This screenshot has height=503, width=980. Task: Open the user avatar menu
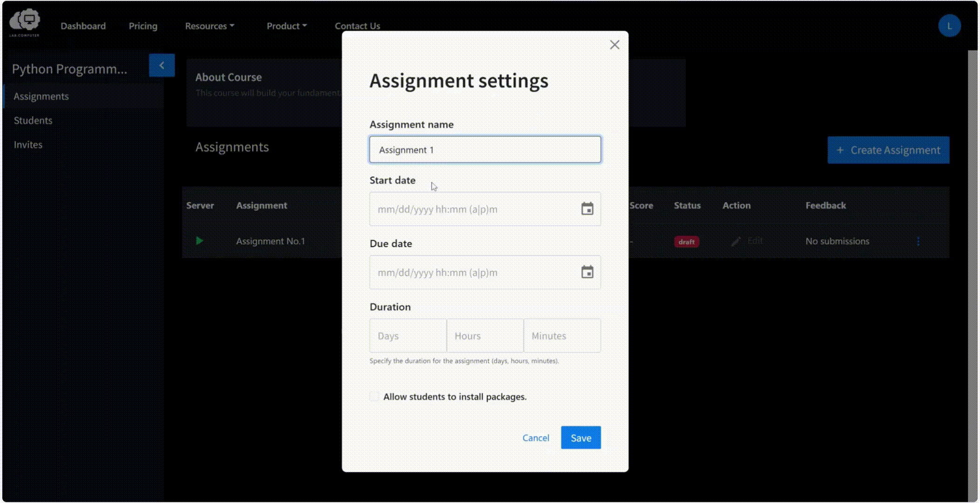click(x=949, y=26)
